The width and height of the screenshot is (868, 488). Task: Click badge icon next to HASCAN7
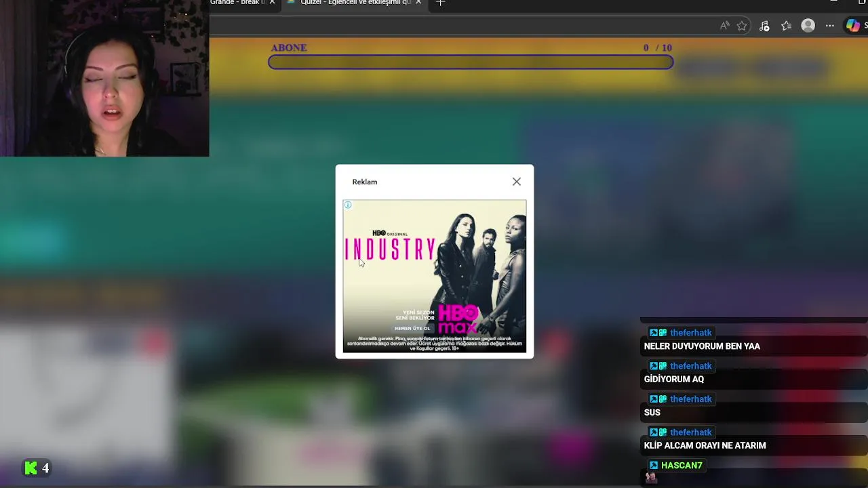[x=654, y=466]
